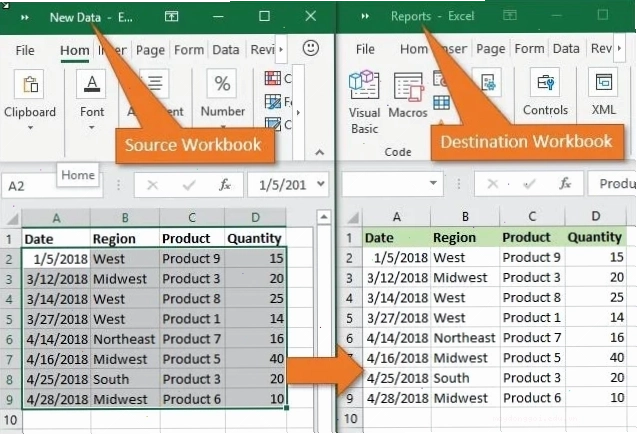Open the Number format percent icon
Image resolution: width=637 pixels, height=435 pixels.
(x=222, y=83)
